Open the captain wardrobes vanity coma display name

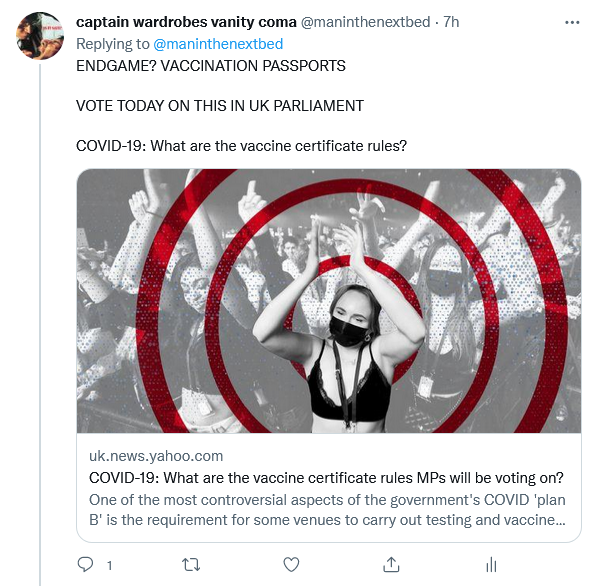pyautogui.click(x=186, y=22)
